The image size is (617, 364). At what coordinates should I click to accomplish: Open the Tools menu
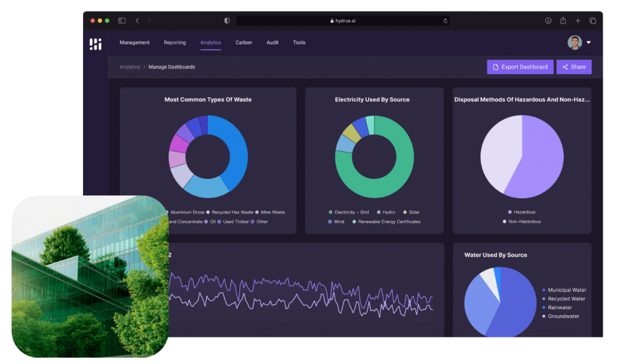click(299, 43)
